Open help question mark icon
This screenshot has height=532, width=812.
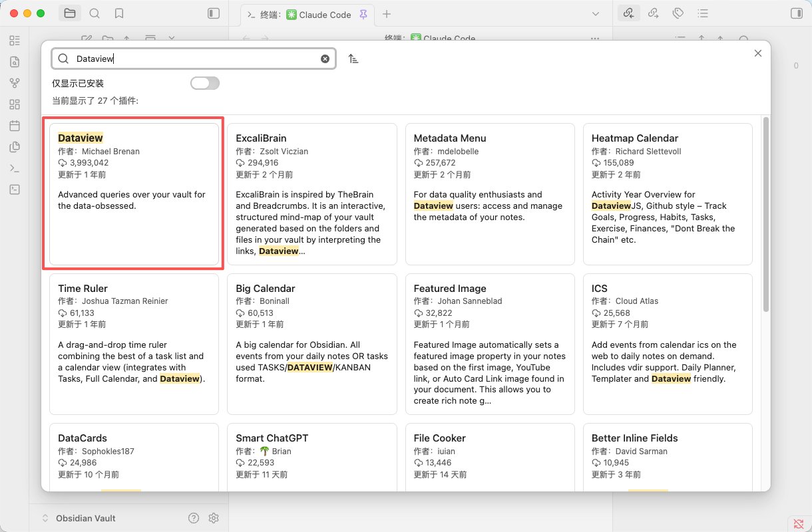194,518
